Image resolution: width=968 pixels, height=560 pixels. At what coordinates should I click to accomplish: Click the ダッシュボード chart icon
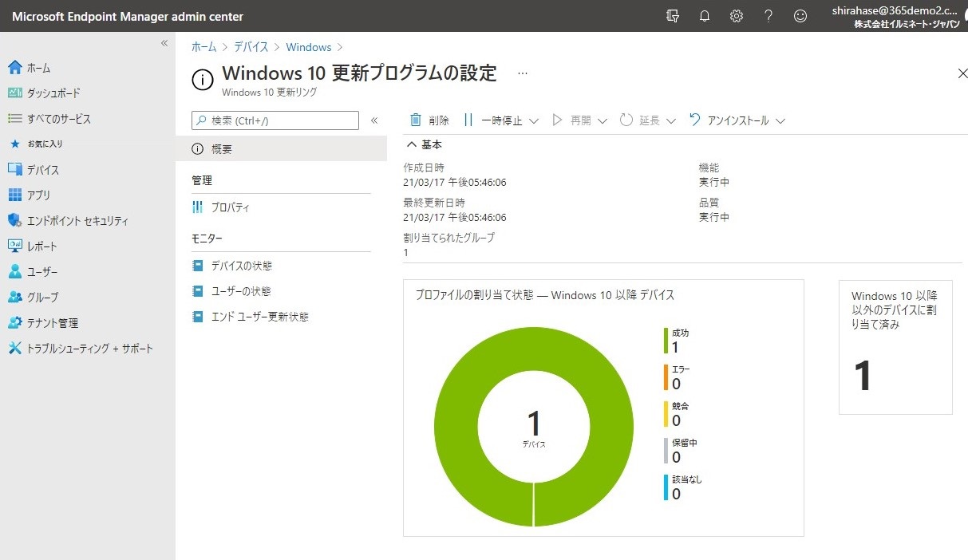(x=14, y=93)
